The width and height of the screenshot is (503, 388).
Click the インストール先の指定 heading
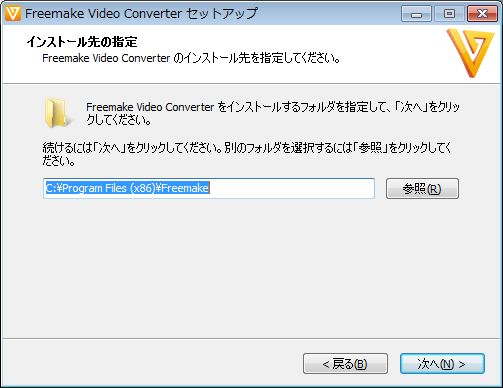(82, 42)
